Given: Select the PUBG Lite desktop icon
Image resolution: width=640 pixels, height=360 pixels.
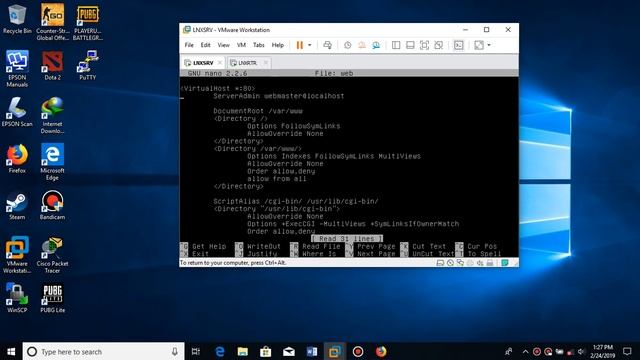Looking at the screenshot, I should 52,298.
